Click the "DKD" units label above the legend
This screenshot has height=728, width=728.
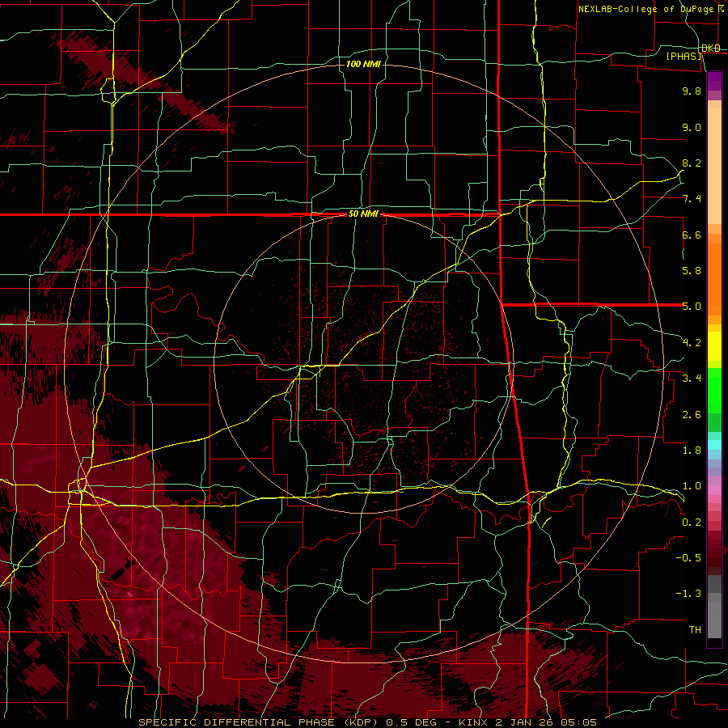[711, 48]
